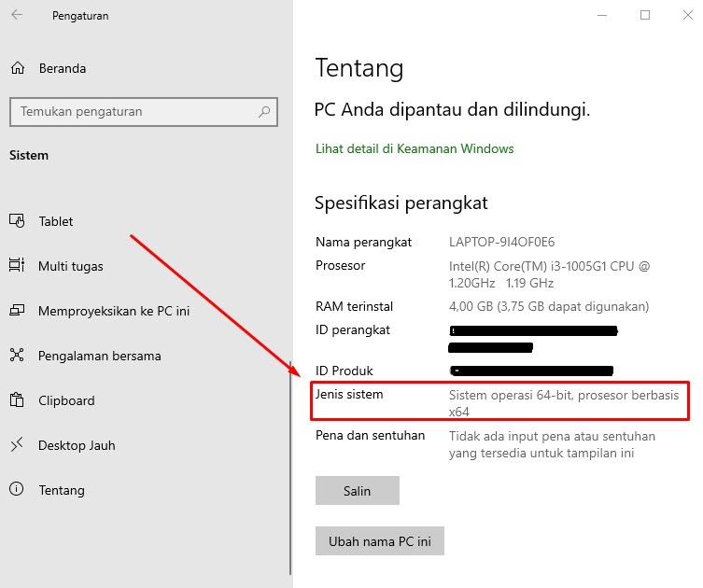Click PC Anda dipantau dan dilindungi text

pyautogui.click(x=453, y=109)
